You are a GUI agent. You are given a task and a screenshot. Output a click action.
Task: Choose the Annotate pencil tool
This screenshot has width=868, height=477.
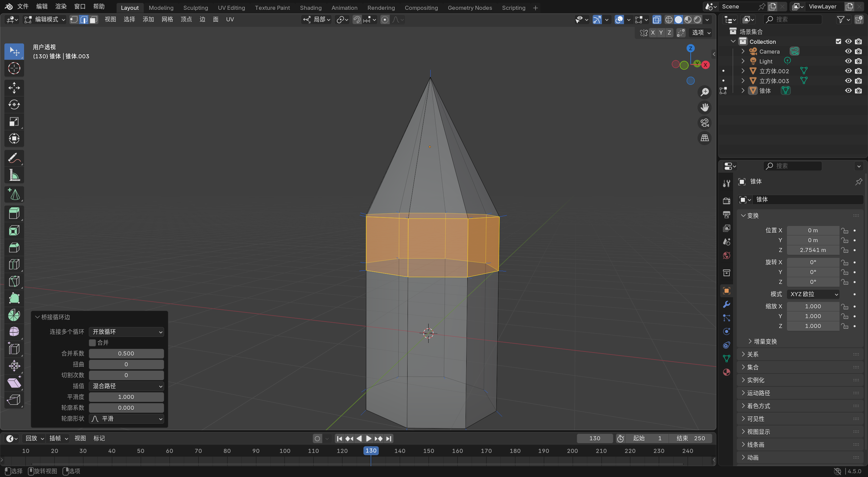[14, 158]
